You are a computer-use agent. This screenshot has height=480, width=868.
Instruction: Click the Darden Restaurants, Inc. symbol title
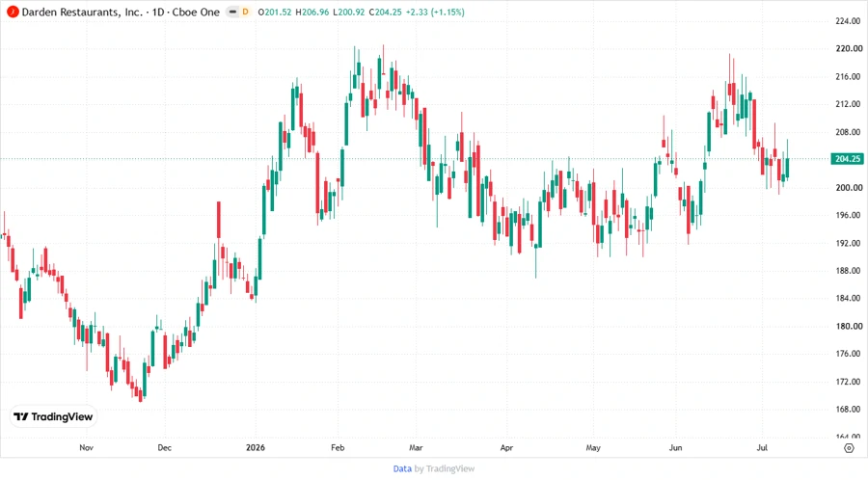82,12
